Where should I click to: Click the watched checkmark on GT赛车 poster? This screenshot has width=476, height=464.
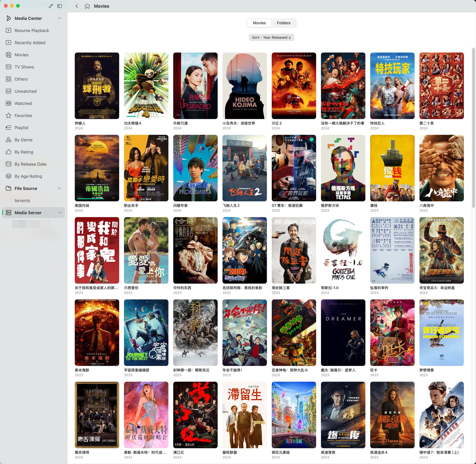click(x=311, y=139)
